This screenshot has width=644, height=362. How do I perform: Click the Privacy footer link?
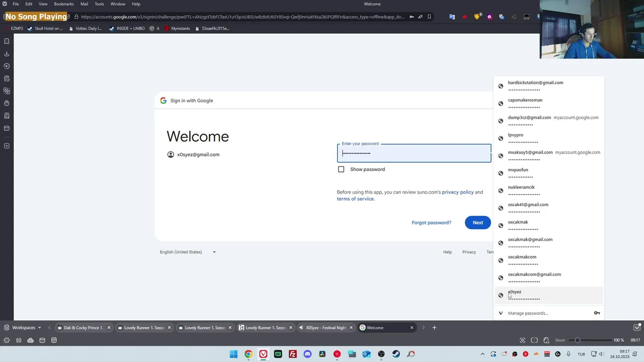coord(469,252)
